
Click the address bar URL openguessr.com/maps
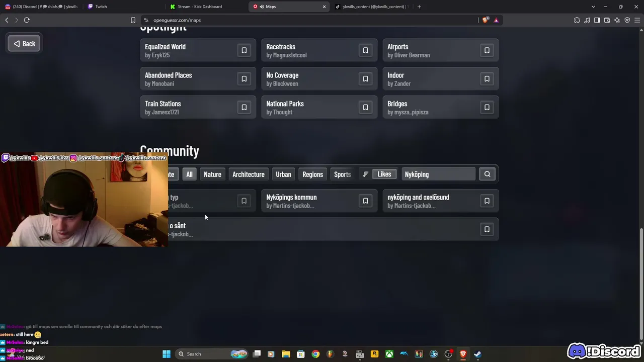pyautogui.click(x=177, y=20)
